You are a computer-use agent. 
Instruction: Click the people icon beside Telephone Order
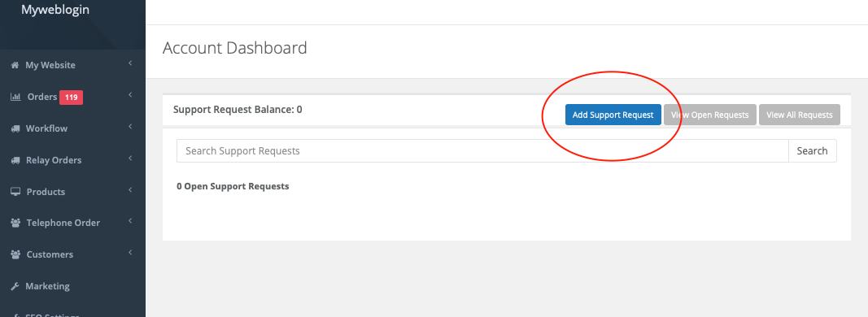(x=15, y=223)
